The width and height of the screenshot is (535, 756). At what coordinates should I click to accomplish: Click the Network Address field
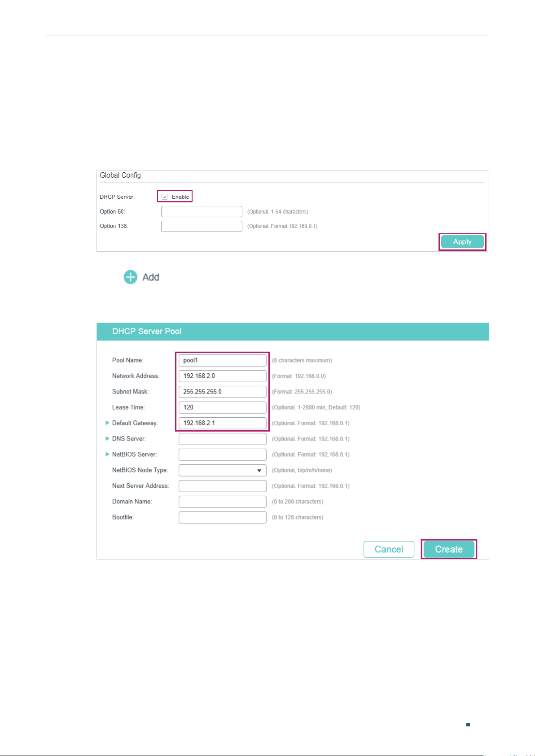pos(223,376)
